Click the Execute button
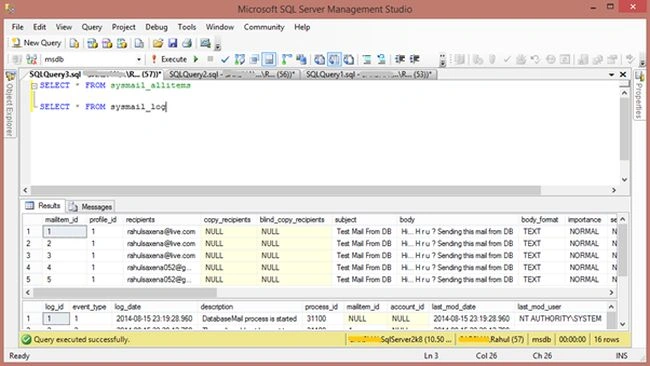This screenshot has height=366, width=650. (x=169, y=59)
